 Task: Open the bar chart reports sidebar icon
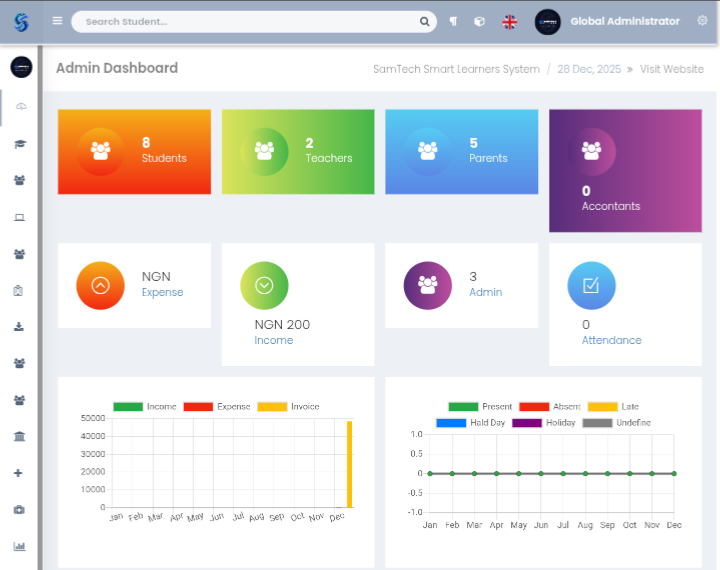19,546
